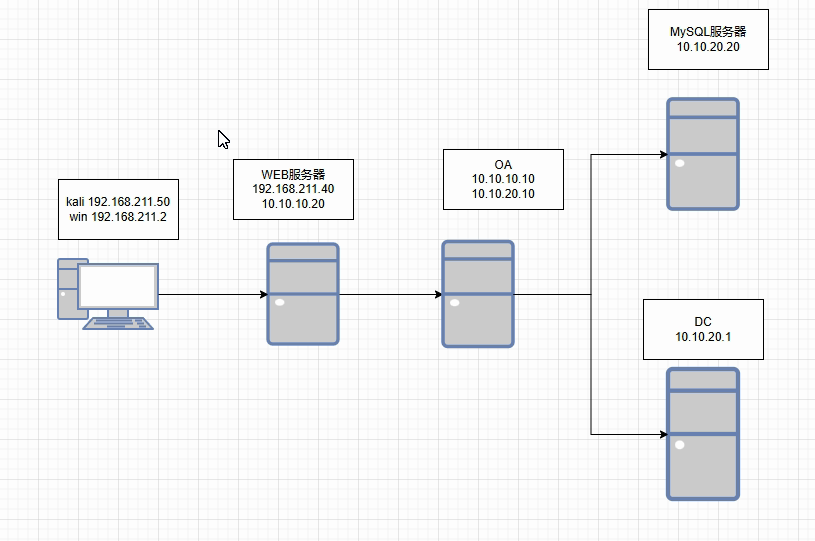Image resolution: width=815 pixels, height=541 pixels.
Task: Select the kali/win workstation computer icon
Action: (x=107, y=294)
